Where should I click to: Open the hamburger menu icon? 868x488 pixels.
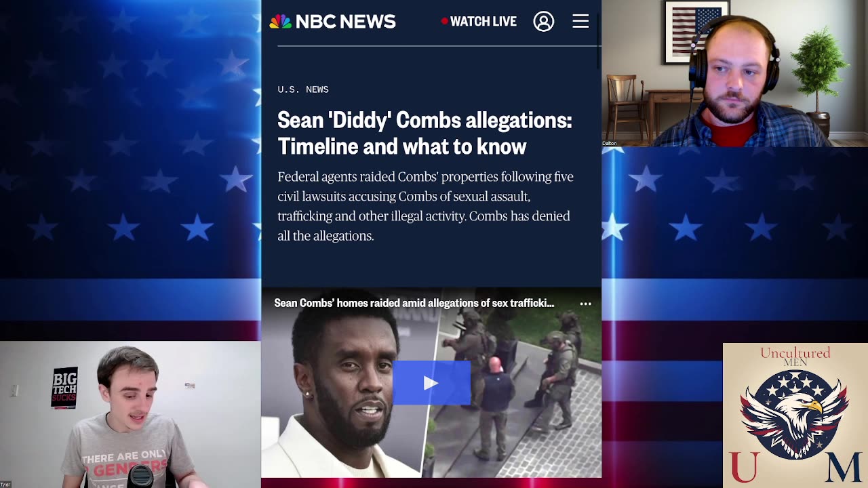[580, 21]
